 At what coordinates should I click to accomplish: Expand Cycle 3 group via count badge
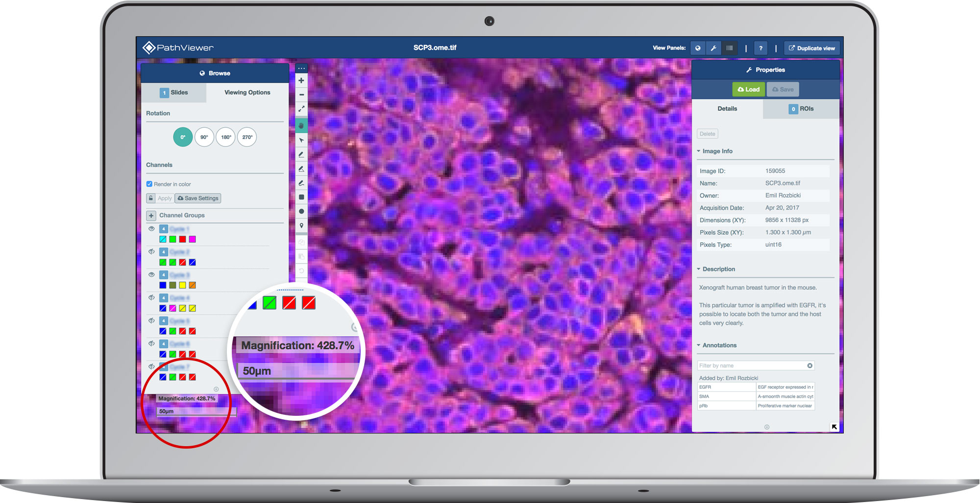pyautogui.click(x=164, y=275)
